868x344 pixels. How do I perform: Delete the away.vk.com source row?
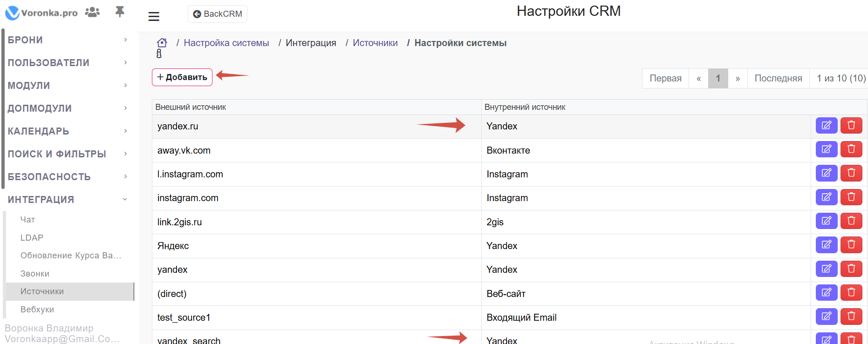pyautogui.click(x=851, y=149)
